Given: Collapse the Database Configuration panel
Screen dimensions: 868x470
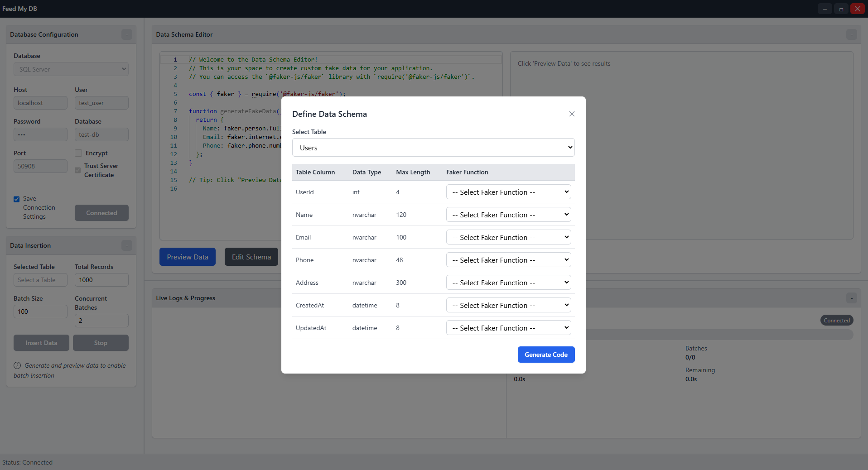Looking at the screenshot, I should pyautogui.click(x=127, y=34).
